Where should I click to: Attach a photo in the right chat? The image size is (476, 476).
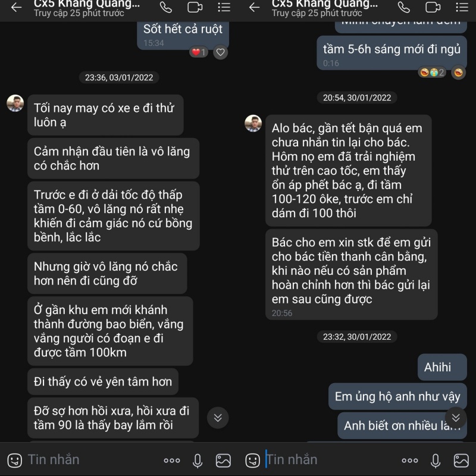(461, 461)
